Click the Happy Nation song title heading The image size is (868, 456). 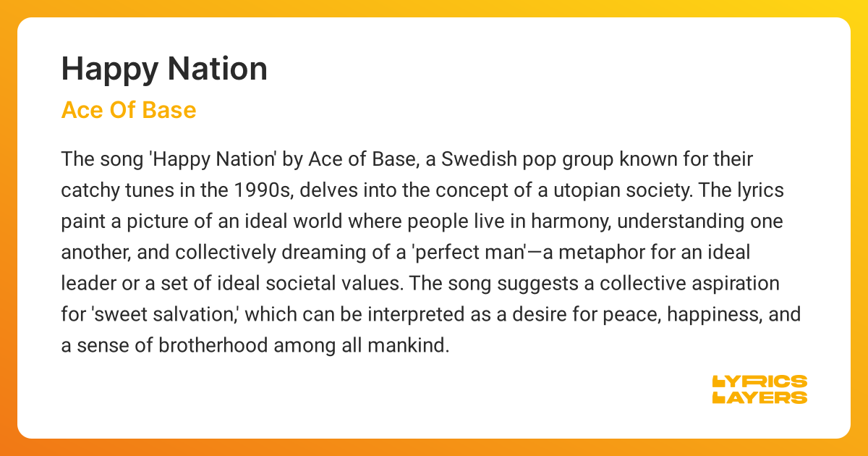tap(164, 69)
